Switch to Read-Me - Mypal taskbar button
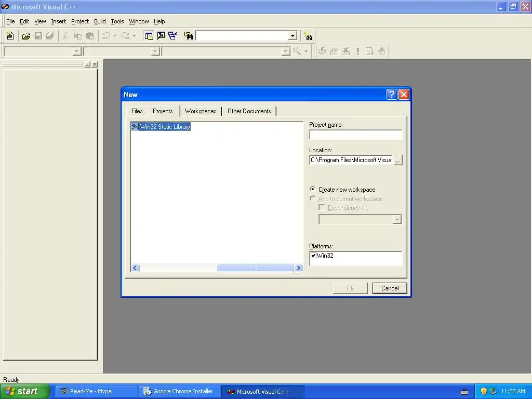This screenshot has height=399, width=532. (96, 392)
